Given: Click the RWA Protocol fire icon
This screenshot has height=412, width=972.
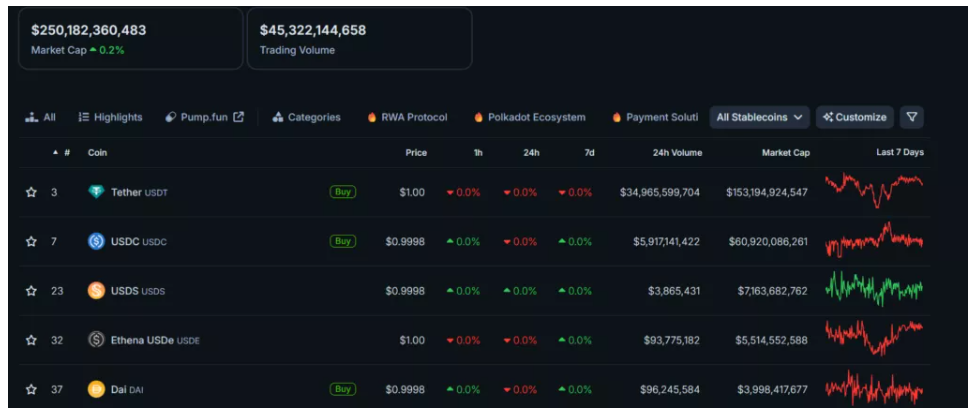Looking at the screenshot, I should point(372,117).
